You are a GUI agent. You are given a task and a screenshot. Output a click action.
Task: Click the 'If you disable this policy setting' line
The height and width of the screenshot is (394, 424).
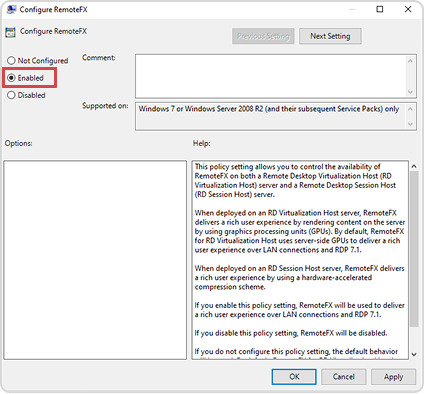(x=291, y=333)
